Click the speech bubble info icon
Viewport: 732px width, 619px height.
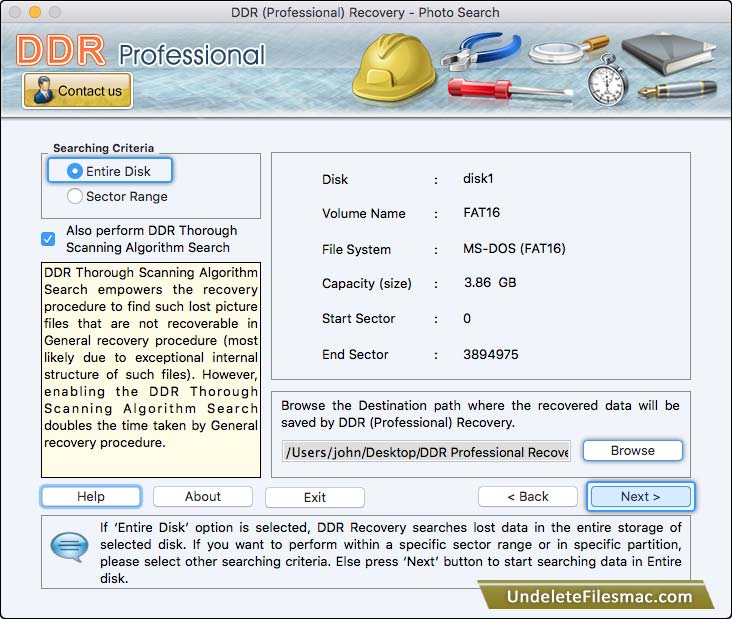pyautogui.click(x=69, y=546)
